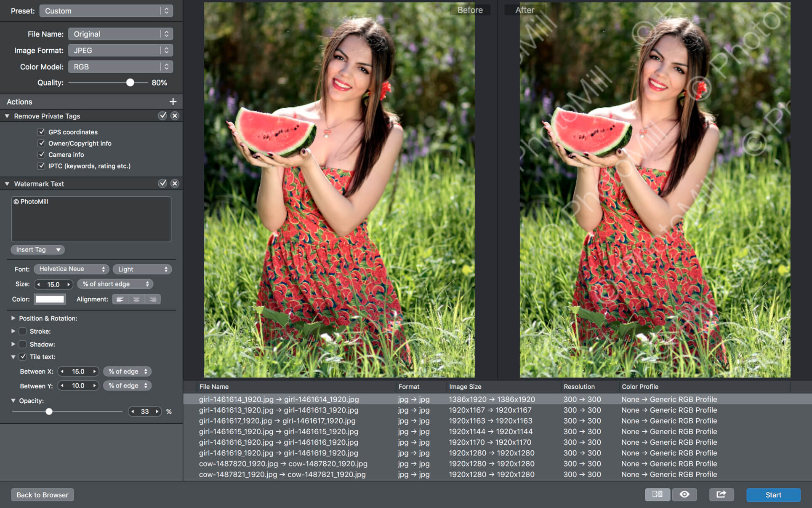
Task: Center-align the watermark text
Action: pyautogui.click(x=136, y=299)
